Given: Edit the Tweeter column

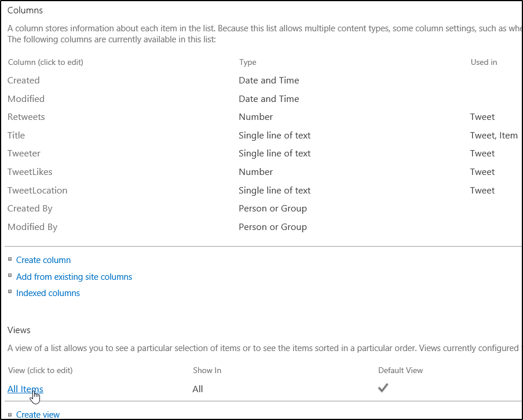Looking at the screenshot, I should (x=24, y=154).
